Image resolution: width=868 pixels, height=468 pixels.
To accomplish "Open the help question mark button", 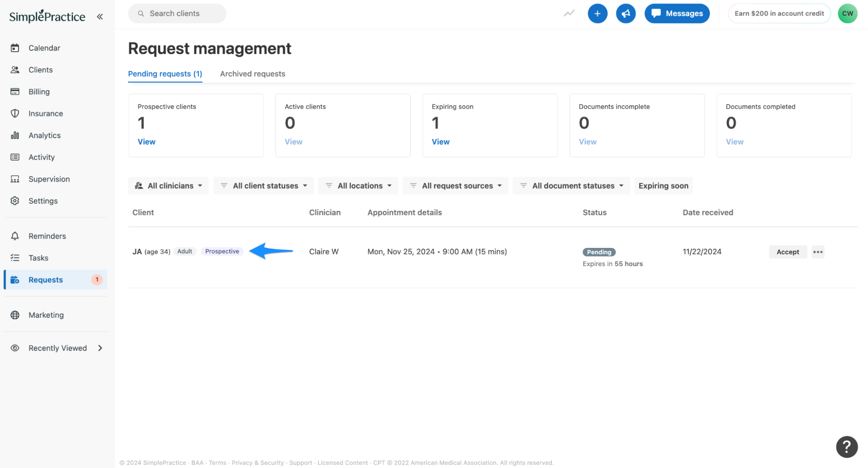I will point(846,447).
